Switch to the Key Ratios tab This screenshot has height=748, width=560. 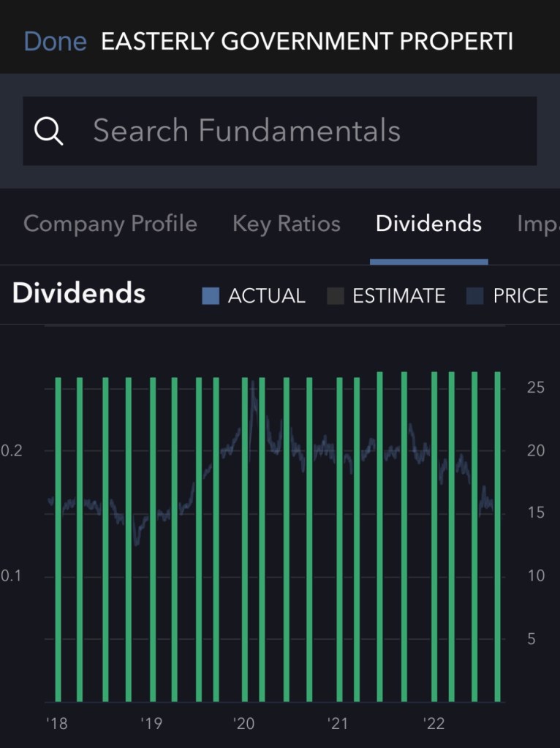click(x=286, y=224)
